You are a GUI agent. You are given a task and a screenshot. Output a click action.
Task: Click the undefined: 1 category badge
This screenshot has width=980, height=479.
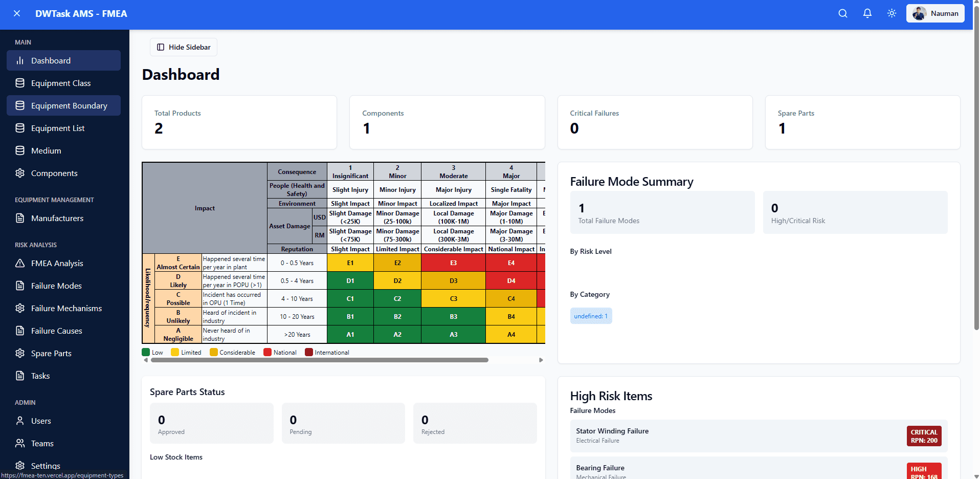click(x=591, y=316)
